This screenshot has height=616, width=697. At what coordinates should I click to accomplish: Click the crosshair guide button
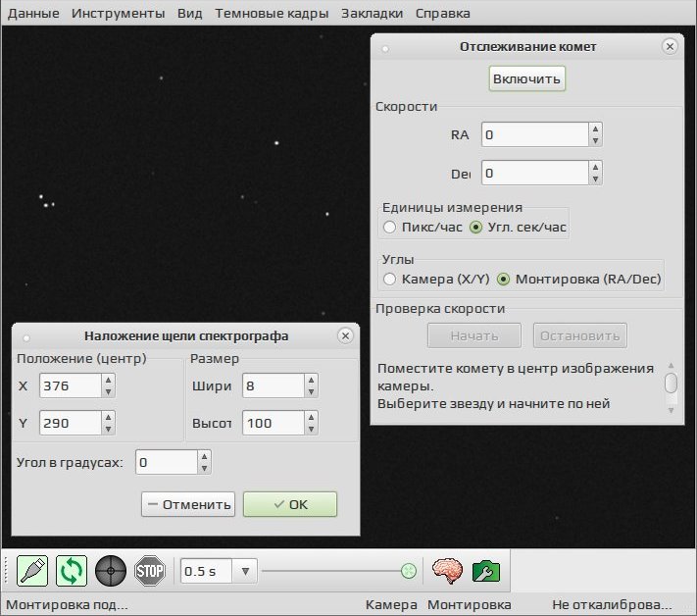point(111,571)
